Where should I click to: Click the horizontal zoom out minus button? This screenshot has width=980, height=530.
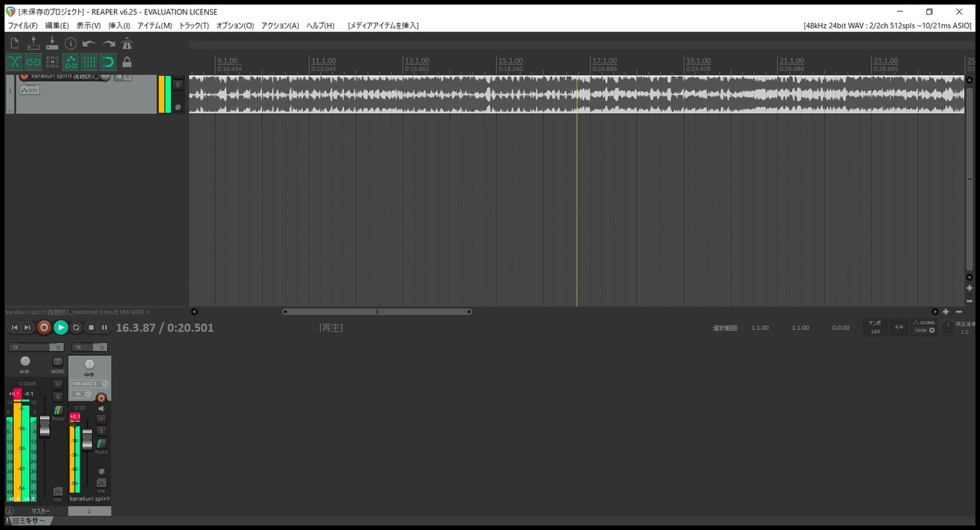(959, 312)
